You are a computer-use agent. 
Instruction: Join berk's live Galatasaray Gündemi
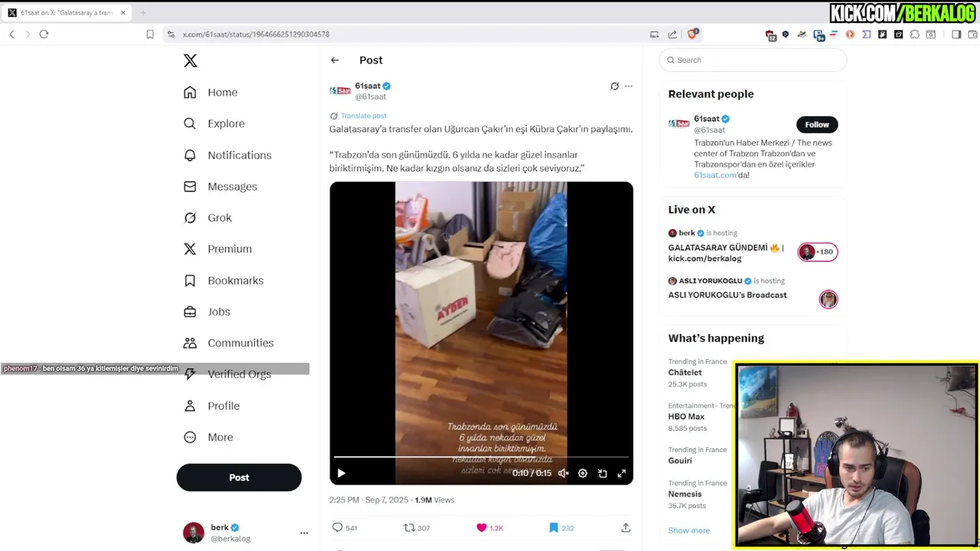[x=726, y=253]
